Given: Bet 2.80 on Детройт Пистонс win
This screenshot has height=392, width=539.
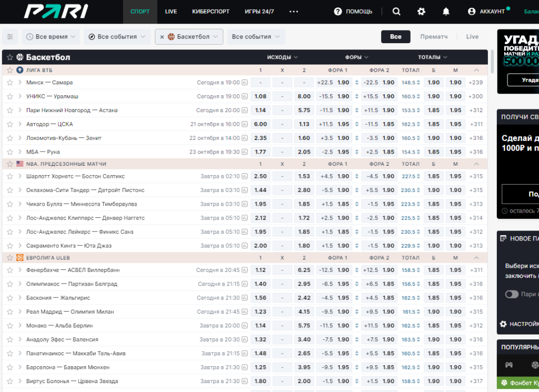Looking at the screenshot, I should tap(304, 190).
